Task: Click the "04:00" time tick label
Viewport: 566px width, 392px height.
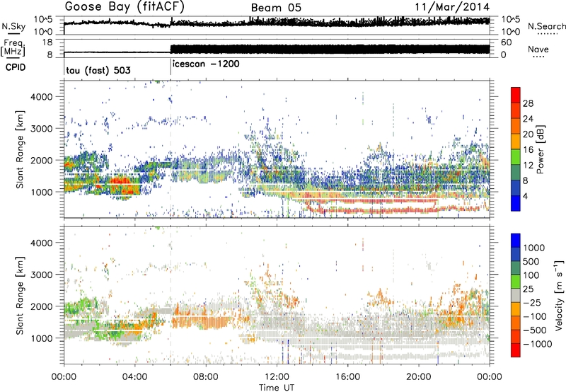Action: [x=134, y=377]
